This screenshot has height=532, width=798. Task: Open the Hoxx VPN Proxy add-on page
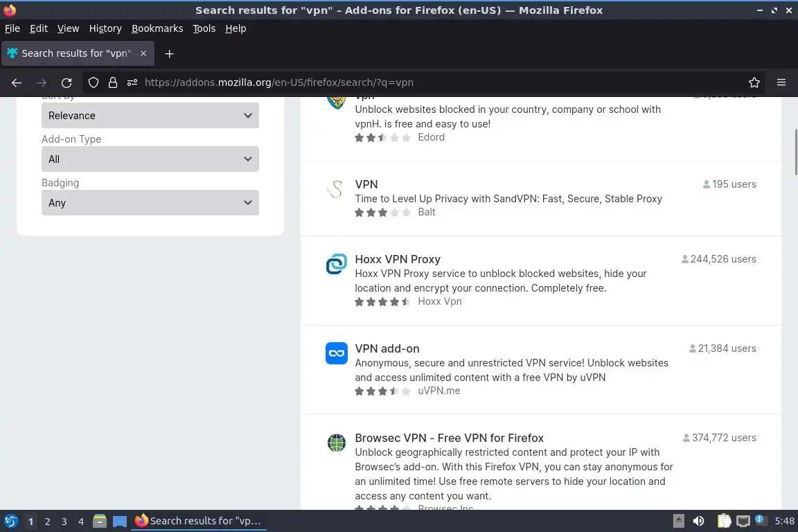[398, 259]
